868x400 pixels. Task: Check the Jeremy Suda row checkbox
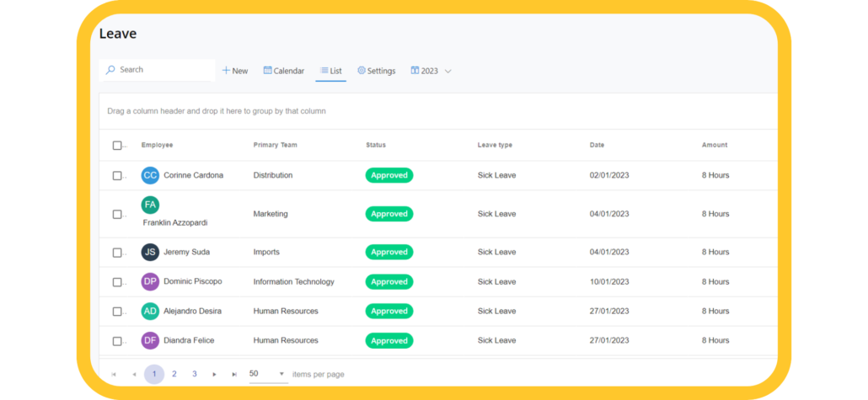tap(117, 253)
